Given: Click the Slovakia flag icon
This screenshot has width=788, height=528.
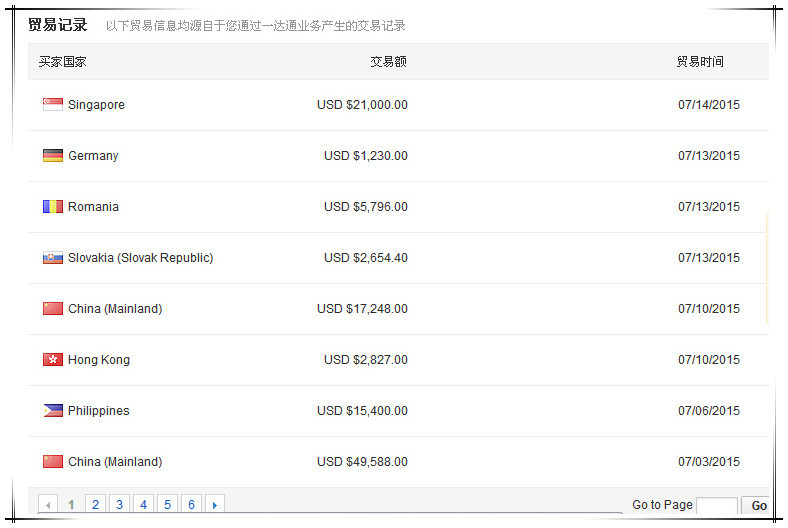Looking at the screenshot, I should [x=53, y=258].
